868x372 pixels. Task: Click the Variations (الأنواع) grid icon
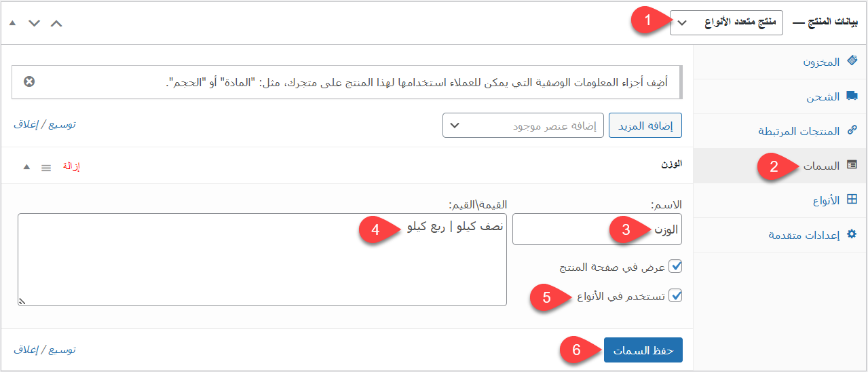pos(852,200)
